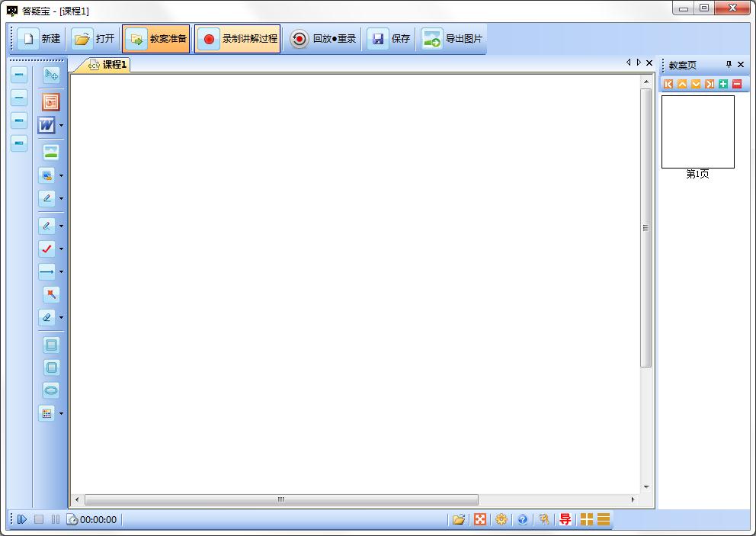This screenshot has height=536, width=756.
Task: Select the ellipse shape tool
Action: pos(51,390)
